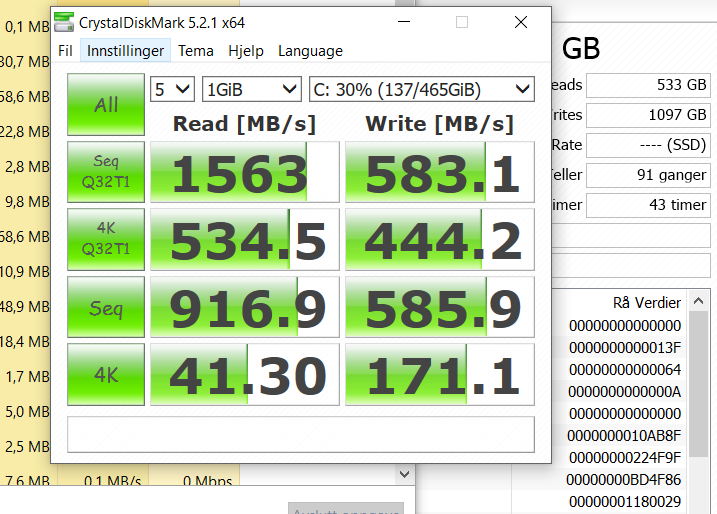717x514 pixels.
Task: Open test count dropdown showing 5
Action: pyautogui.click(x=172, y=89)
